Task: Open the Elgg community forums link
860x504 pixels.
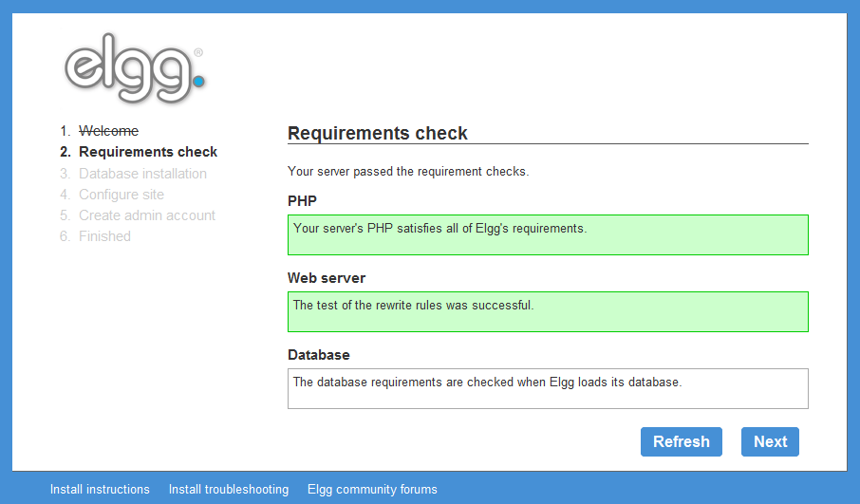Action: click(372, 489)
